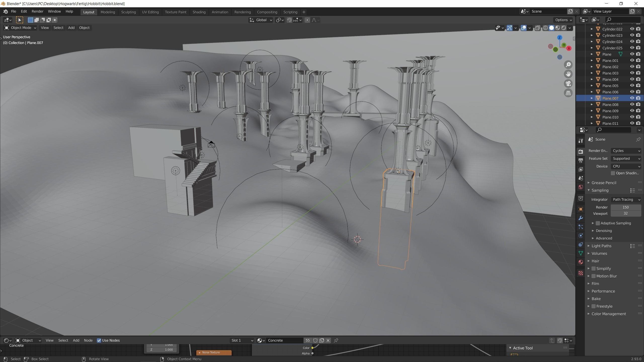Hide Cylinder.022 with its eye icon
Viewport: 644px width, 362px height.
(632, 29)
